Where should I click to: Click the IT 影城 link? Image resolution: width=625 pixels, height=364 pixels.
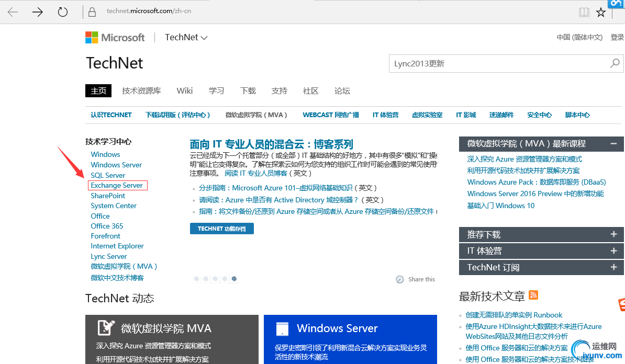(466, 115)
